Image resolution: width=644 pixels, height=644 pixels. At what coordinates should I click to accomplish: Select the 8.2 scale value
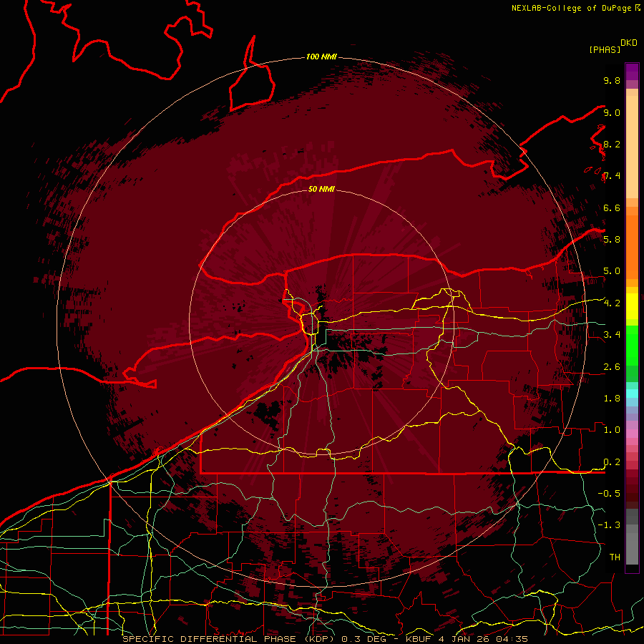point(612,144)
